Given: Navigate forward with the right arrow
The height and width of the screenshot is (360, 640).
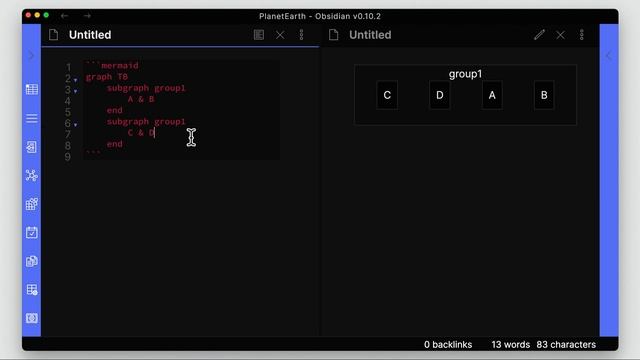Looking at the screenshot, I should pyautogui.click(x=87, y=16).
